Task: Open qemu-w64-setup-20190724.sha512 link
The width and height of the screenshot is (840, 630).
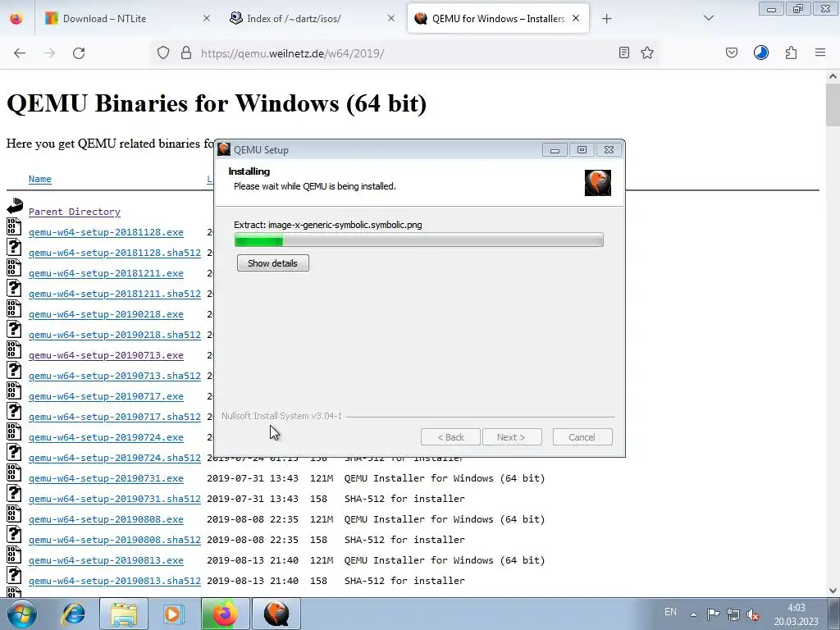Action: click(115, 458)
